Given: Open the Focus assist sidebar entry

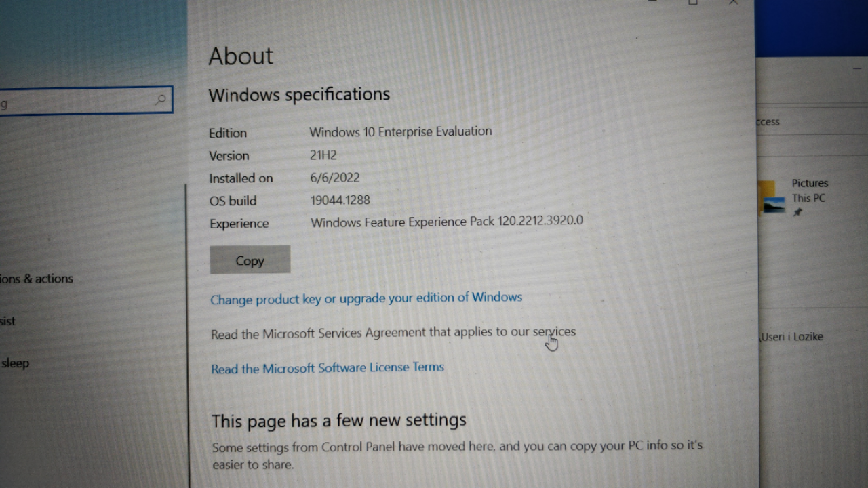Looking at the screenshot, I should click(x=8, y=321).
